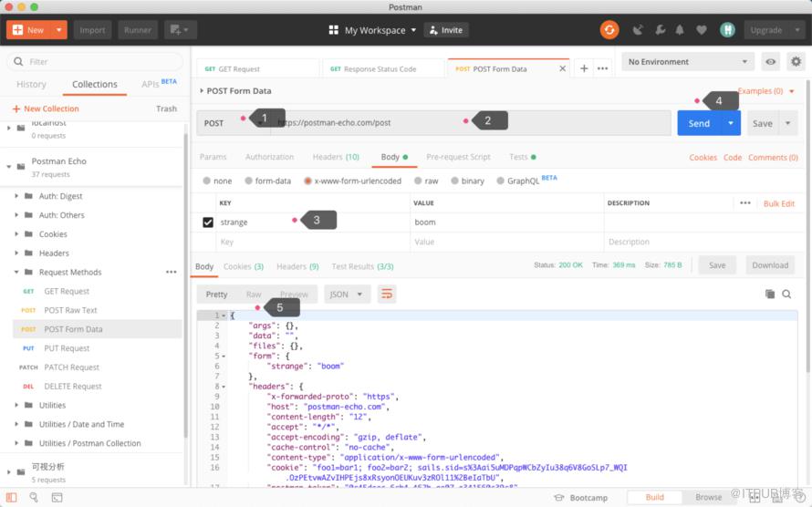Open Postman console icon
812x507 pixels.
coord(57,497)
